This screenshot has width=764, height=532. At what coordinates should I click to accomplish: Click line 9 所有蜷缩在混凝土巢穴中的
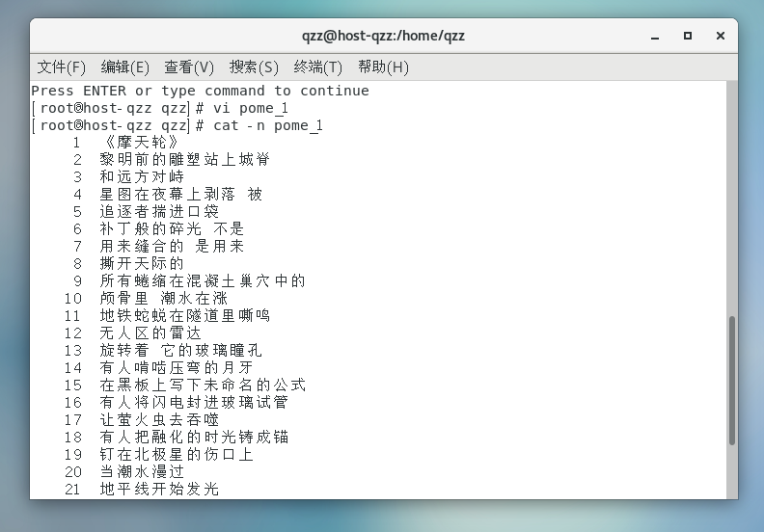point(203,280)
